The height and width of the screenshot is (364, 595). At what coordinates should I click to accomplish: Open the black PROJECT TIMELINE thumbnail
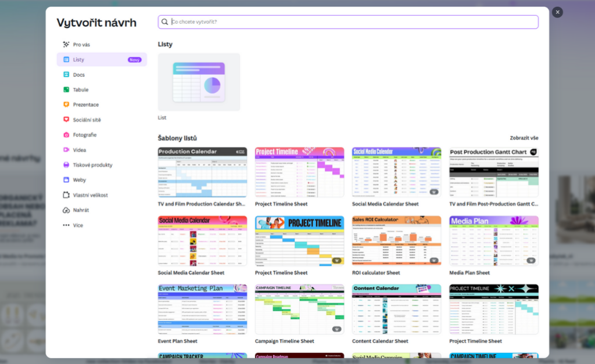tap(494, 309)
